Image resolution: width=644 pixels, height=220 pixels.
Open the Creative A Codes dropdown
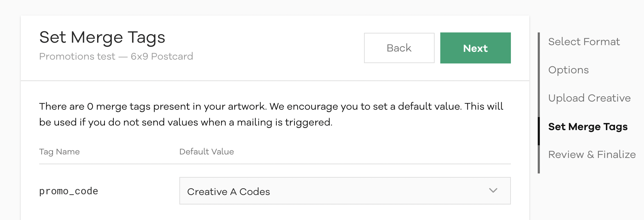[x=345, y=191]
